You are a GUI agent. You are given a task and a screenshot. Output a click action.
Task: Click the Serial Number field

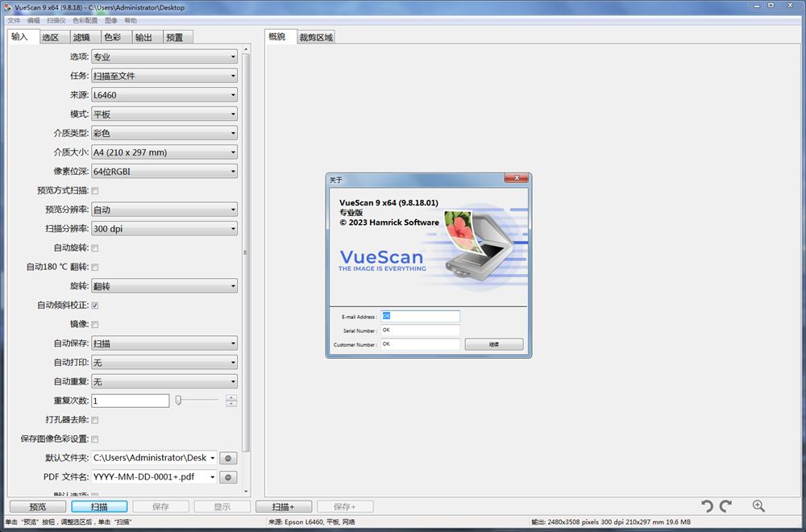pyautogui.click(x=421, y=330)
